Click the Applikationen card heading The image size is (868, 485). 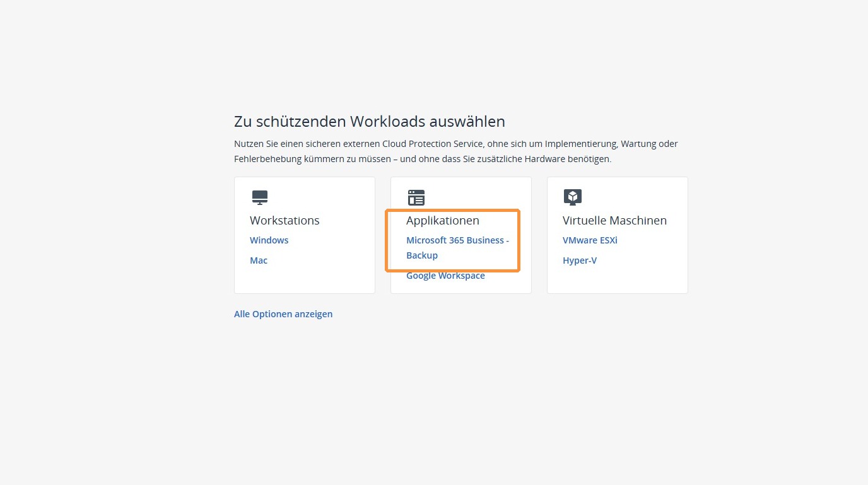tap(443, 221)
